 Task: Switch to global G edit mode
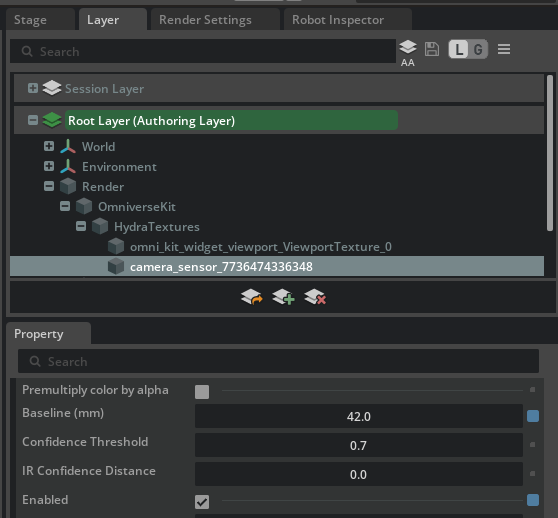478,49
